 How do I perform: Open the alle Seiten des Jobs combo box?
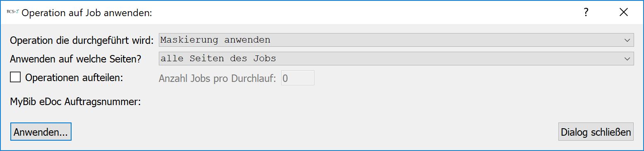click(x=396, y=59)
